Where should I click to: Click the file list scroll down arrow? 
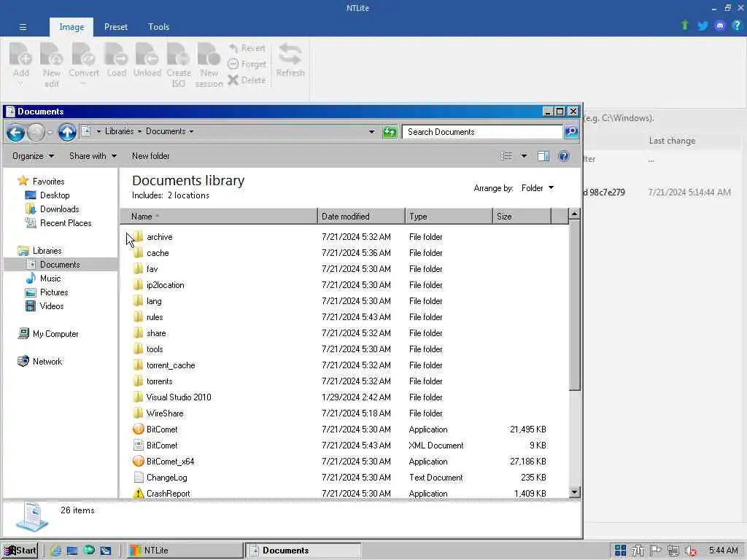[x=575, y=492]
